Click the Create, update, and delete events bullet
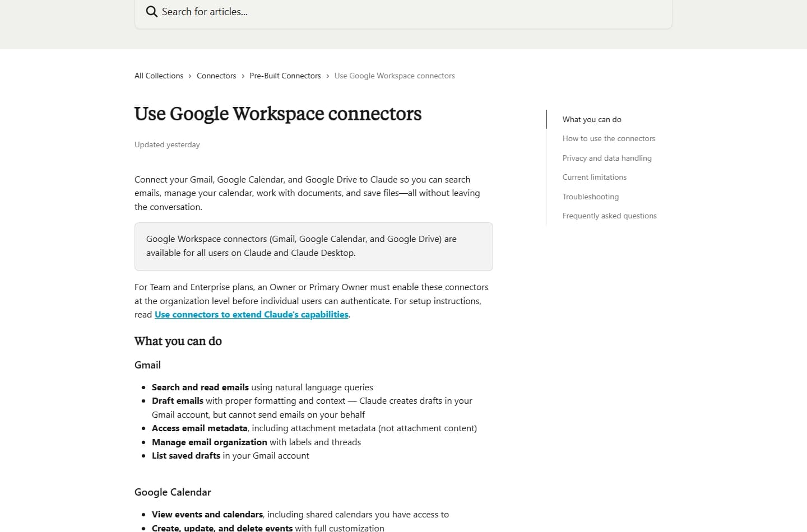The height and width of the screenshot is (532, 807). click(268, 528)
